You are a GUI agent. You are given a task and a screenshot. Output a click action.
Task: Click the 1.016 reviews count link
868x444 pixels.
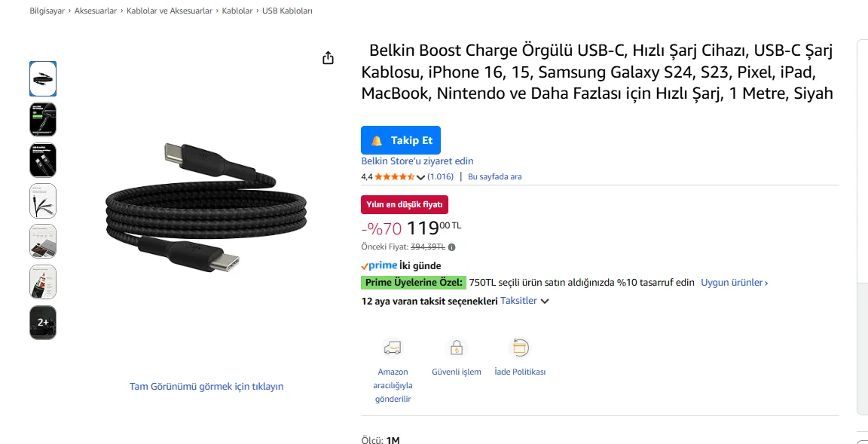click(441, 177)
